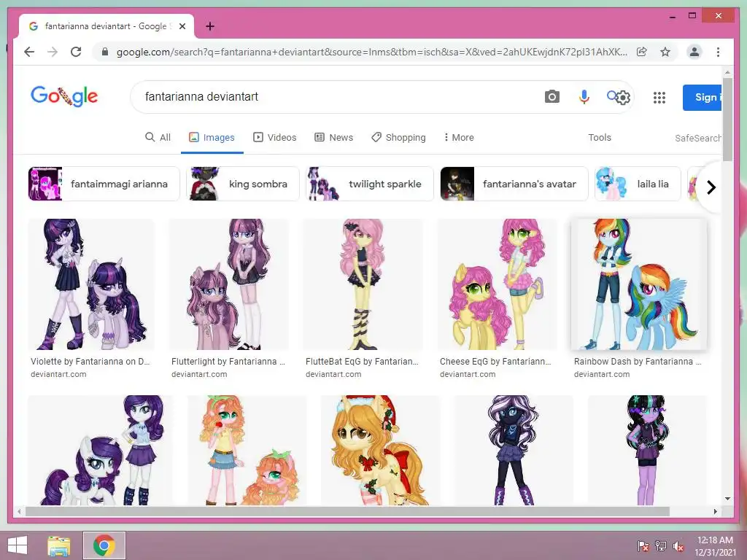
Task: Switch to the Shopping tab
Action: coord(398,137)
